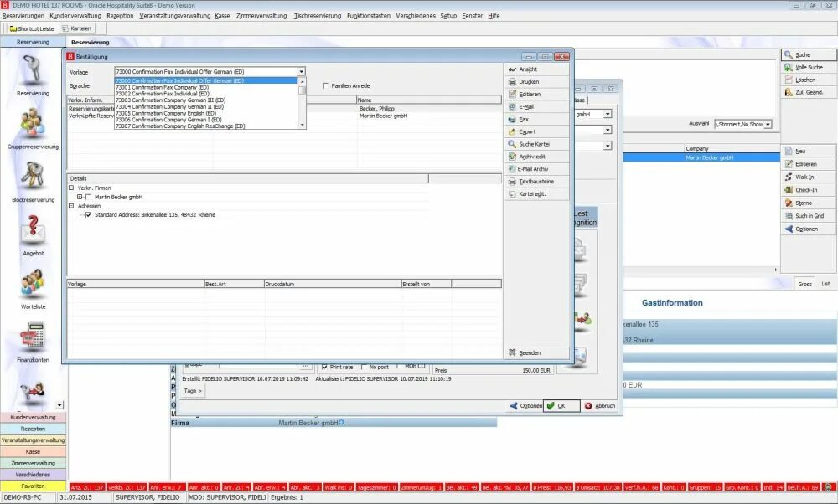Click scroll-down arrow of template list

pyautogui.click(x=302, y=125)
